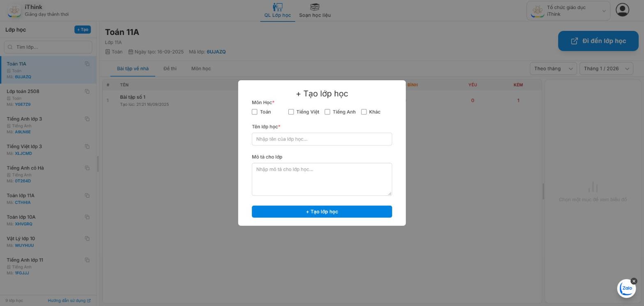
Task: Copy class code for Tiếng Việt lớp 3
Action: pyautogui.click(x=87, y=146)
